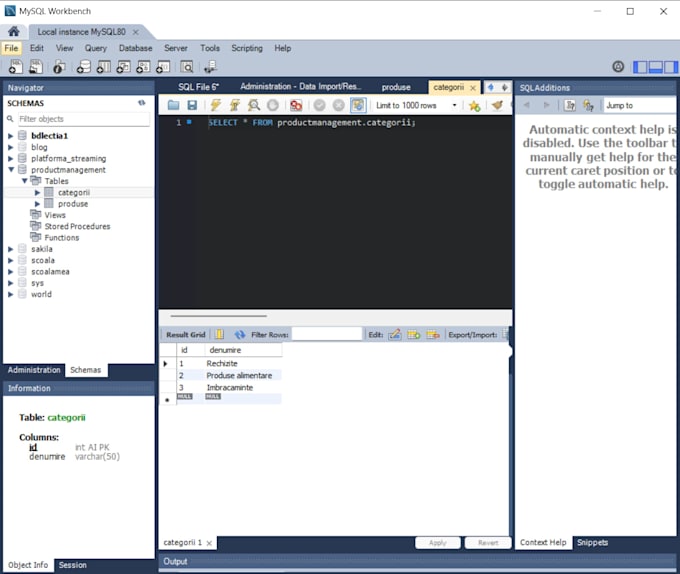Expand the sakila schema
This screenshot has height=574, width=680.
[11, 249]
